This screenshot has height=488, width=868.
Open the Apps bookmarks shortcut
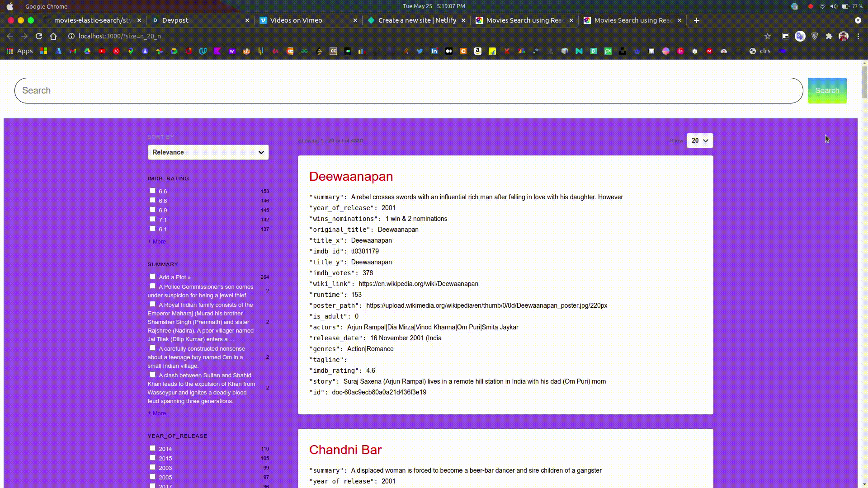19,51
